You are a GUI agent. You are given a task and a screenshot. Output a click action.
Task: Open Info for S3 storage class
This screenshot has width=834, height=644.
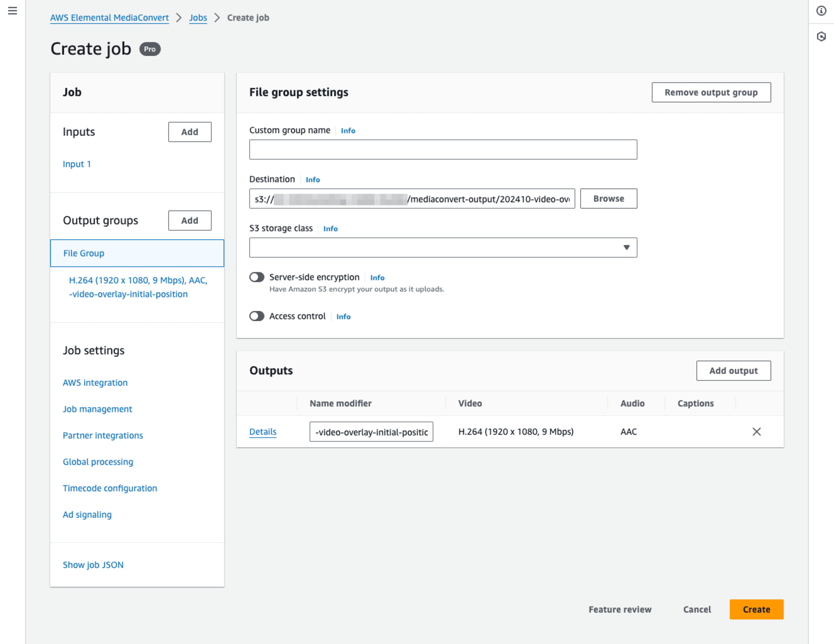click(330, 229)
